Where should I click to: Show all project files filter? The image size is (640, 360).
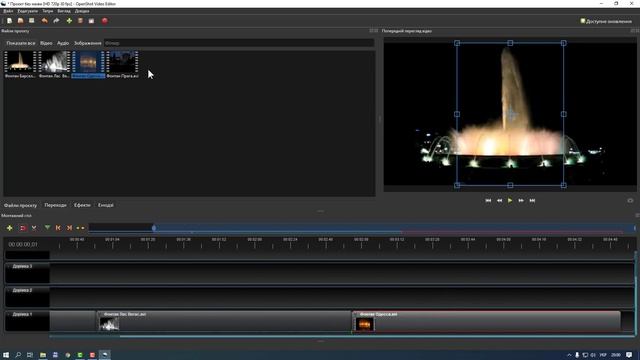click(21, 43)
